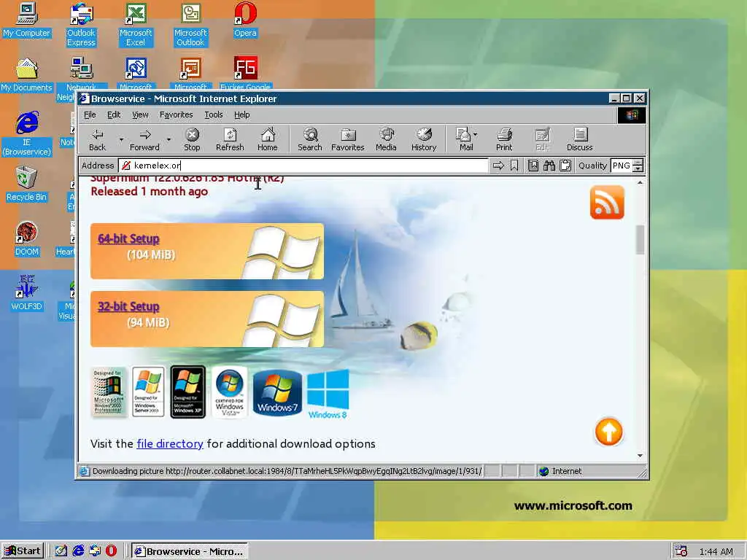Click the bookmarks book icon in address toolbar
Screen dimensions: 747x560
(x=533, y=166)
